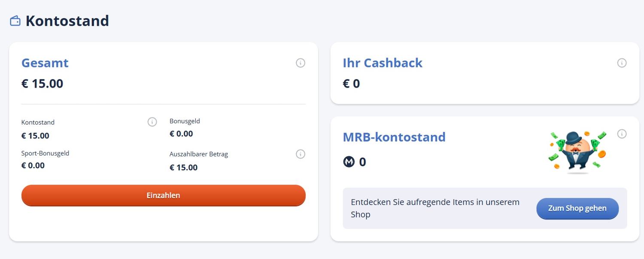Click the Gesamt heading

coord(45,63)
